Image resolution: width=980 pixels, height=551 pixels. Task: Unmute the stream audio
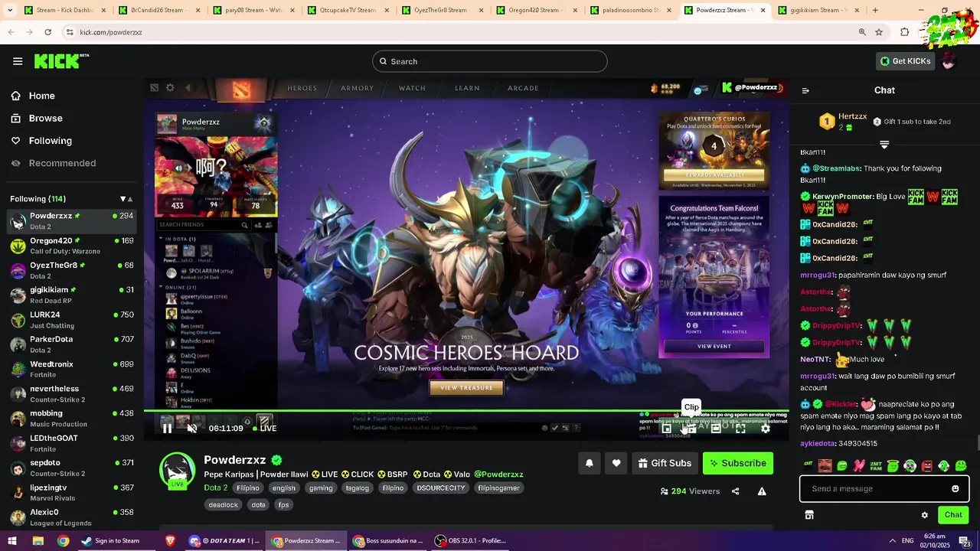[x=192, y=428]
